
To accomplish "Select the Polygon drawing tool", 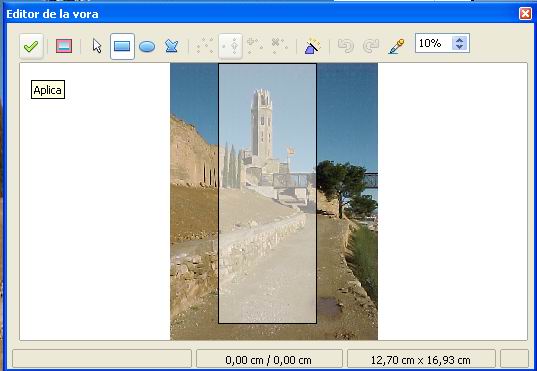I will (x=171, y=46).
